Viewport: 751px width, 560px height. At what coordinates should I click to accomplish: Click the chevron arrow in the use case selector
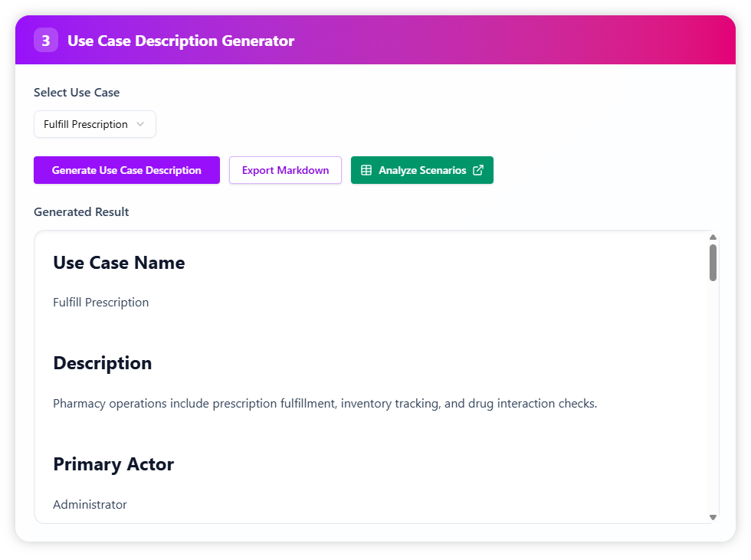pos(139,124)
